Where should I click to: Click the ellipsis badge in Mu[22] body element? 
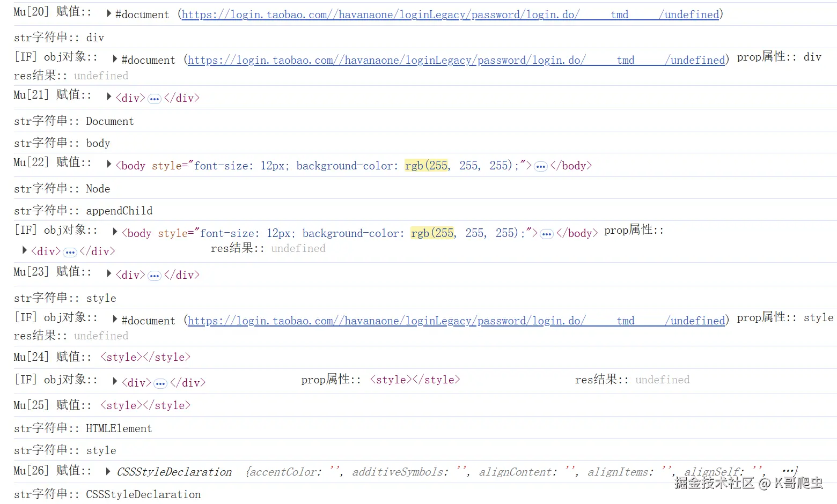(541, 166)
